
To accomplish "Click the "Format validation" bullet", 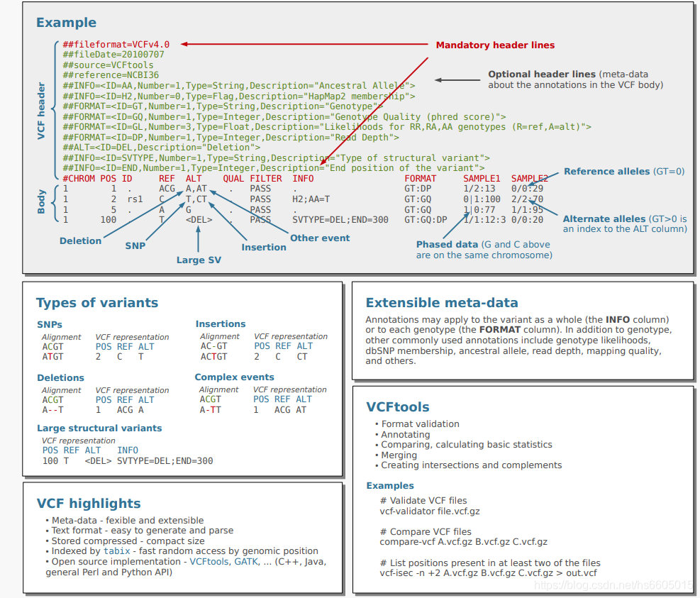I will coord(420,424).
